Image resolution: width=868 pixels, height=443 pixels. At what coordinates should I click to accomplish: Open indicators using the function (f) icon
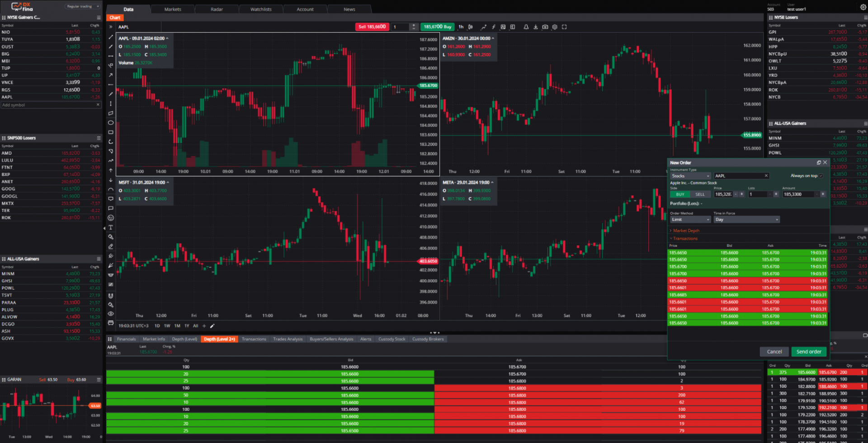pos(494,27)
